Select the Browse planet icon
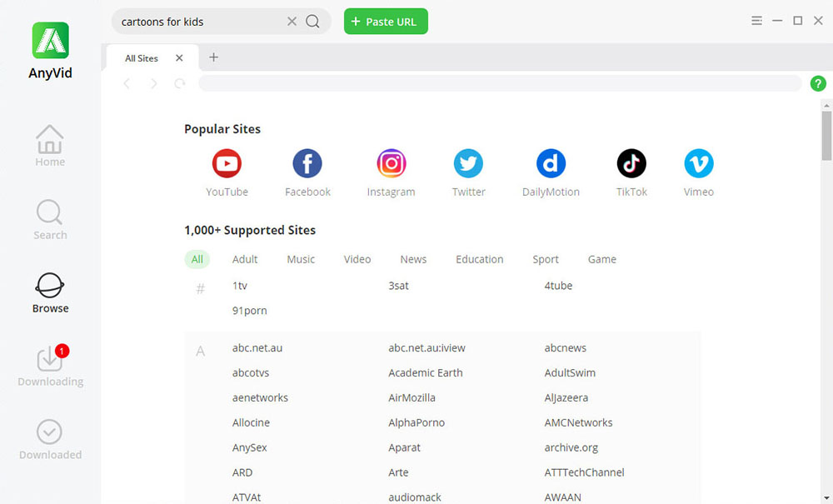The image size is (833, 504). coord(50,286)
